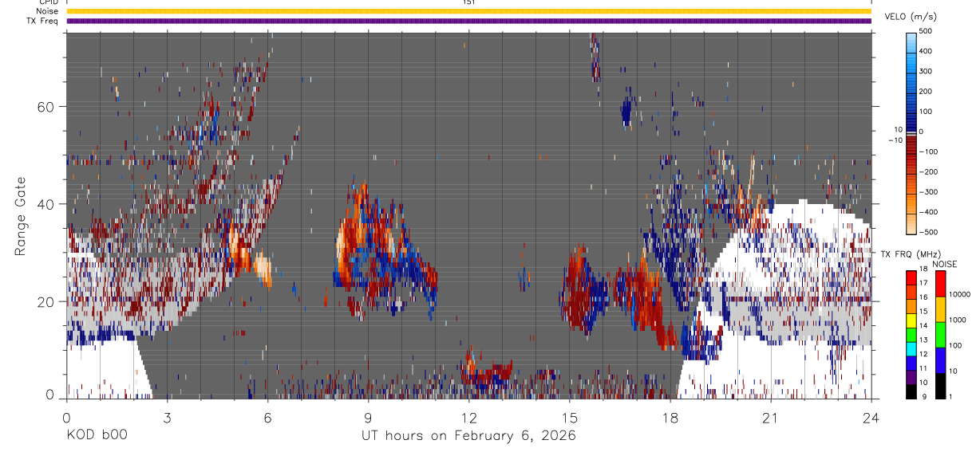Click the '14' value on the TX FRQ scale
This screenshot has width=980, height=452.
point(925,325)
